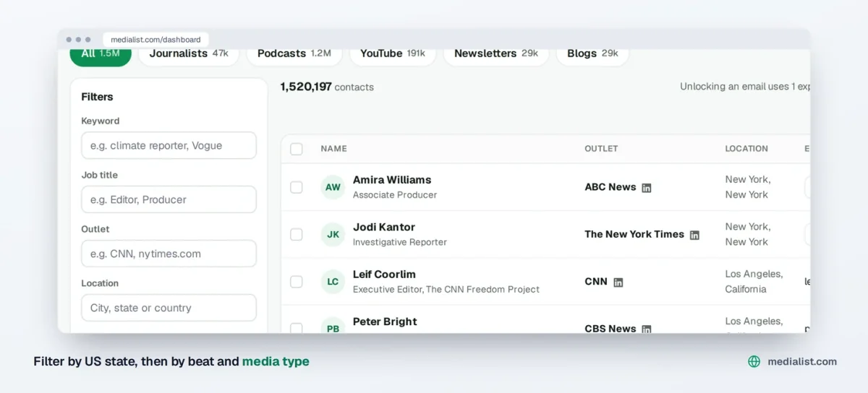Open Leif Coorlim contact name

(x=384, y=275)
